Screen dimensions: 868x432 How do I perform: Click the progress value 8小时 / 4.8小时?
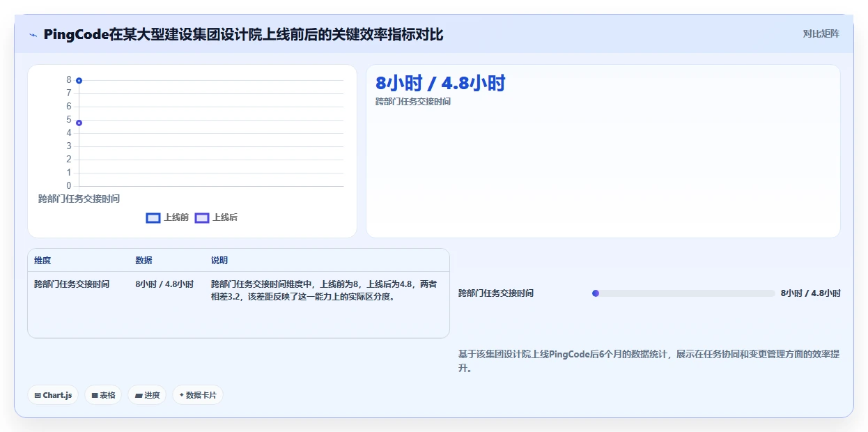click(x=811, y=293)
